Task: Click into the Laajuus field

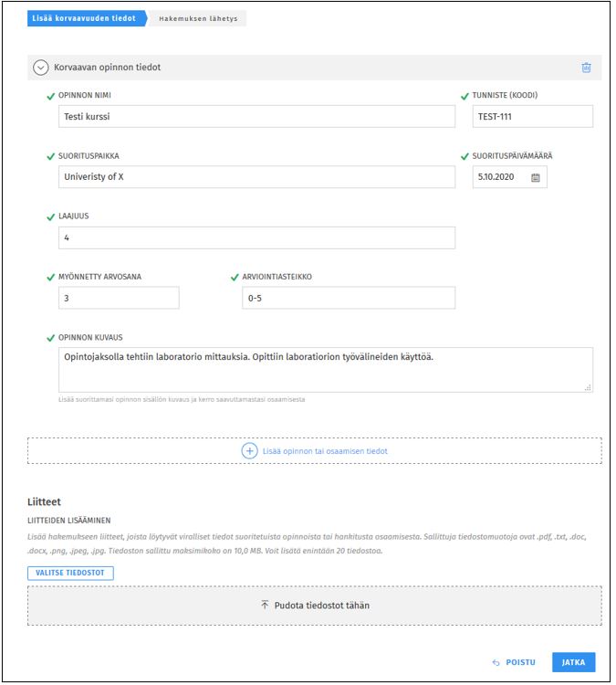Action: (x=256, y=237)
